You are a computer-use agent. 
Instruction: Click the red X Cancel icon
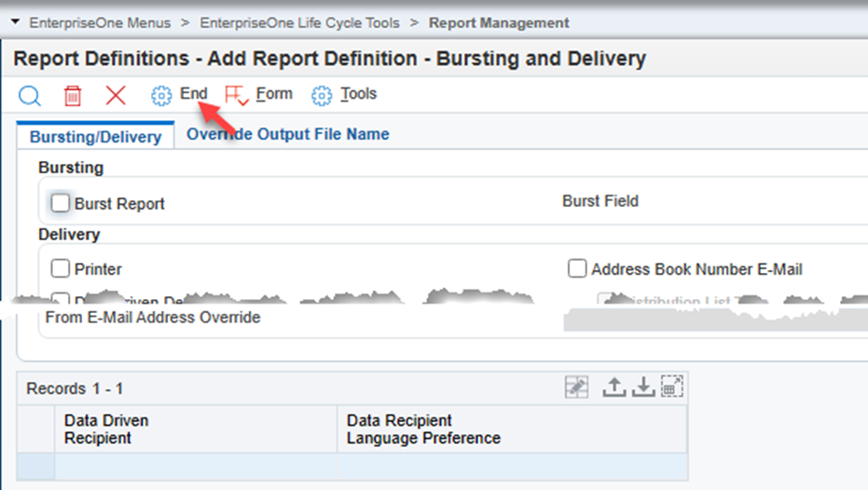click(116, 95)
